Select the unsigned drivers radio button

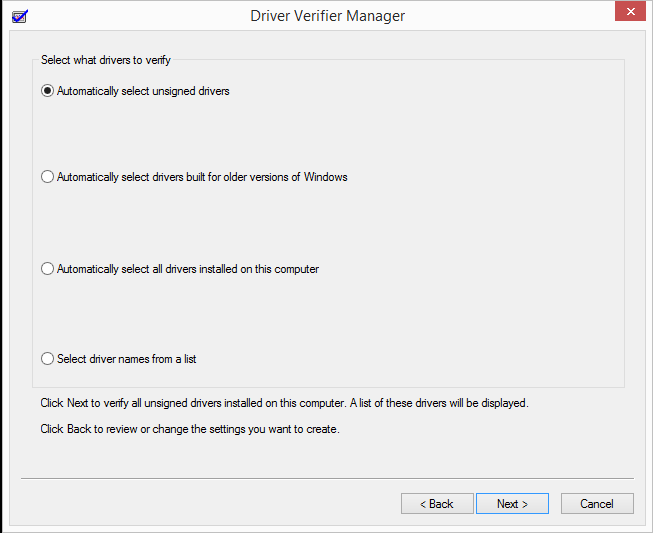click(47, 91)
